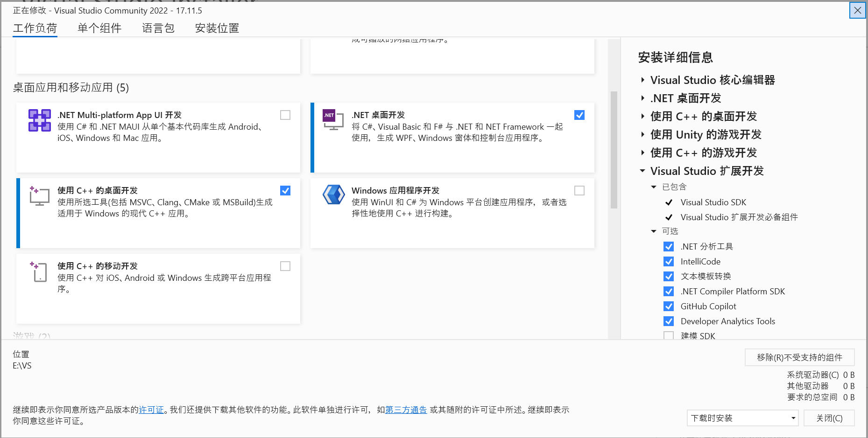Check the 建模 SDK optional component
Viewport: 868px width, 438px height.
coord(669,336)
